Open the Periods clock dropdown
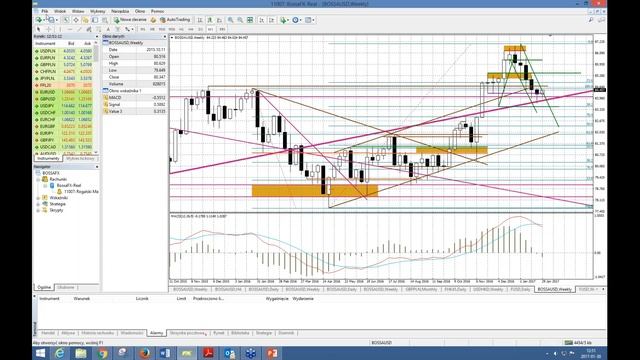 [296, 20]
